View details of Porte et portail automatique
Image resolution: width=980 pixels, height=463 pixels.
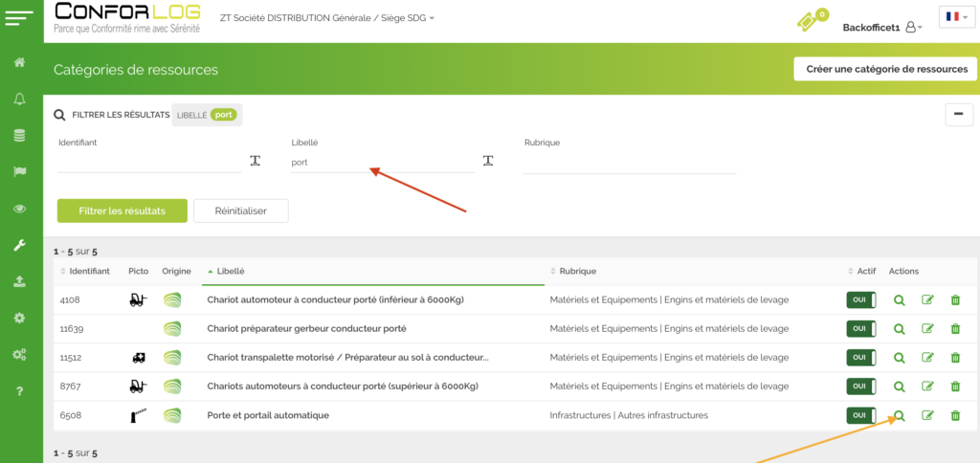pyautogui.click(x=899, y=415)
